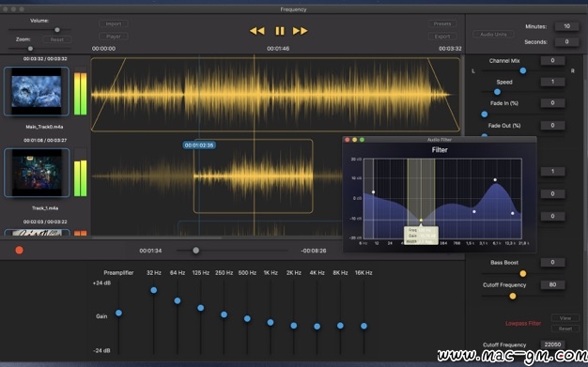The height and width of the screenshot is (367, 588).
Task: Click the Fade In slider knob
Action: (x=484, y=114)
